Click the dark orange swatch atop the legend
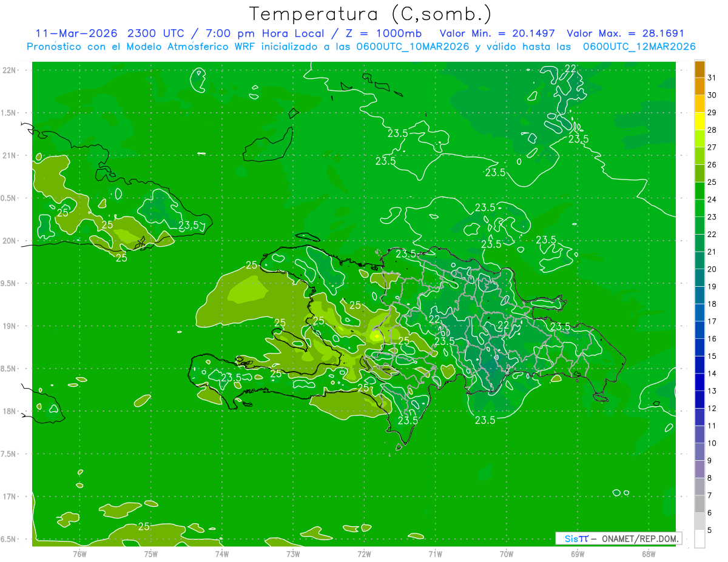Screen dimensions: 728x562 point(699,70)
